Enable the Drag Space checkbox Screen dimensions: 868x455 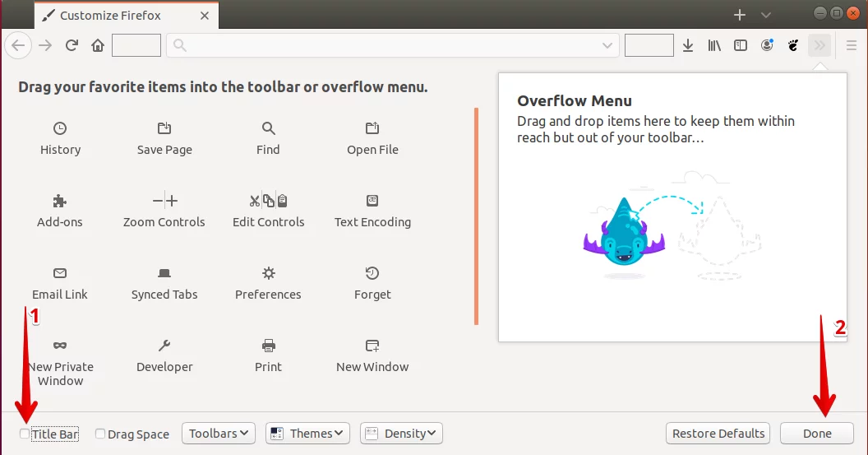point(100,434)
